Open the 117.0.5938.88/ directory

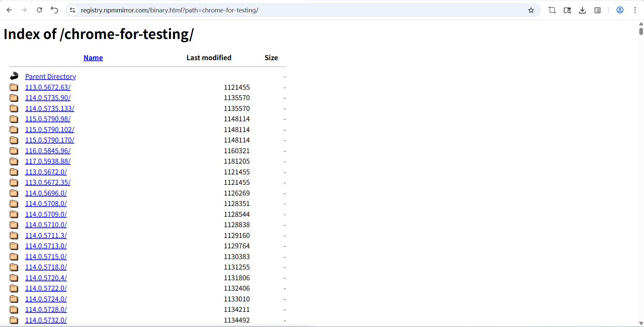coord(48,161)
